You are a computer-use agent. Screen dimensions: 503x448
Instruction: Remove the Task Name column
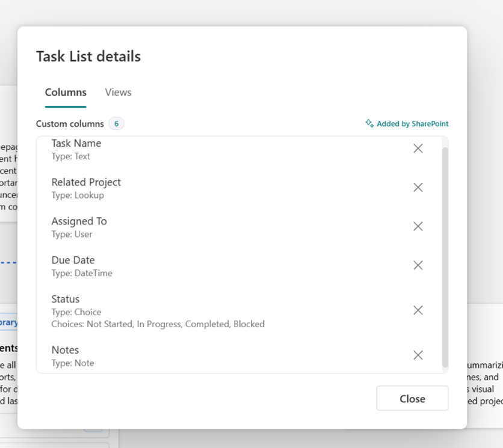(418, 148)
